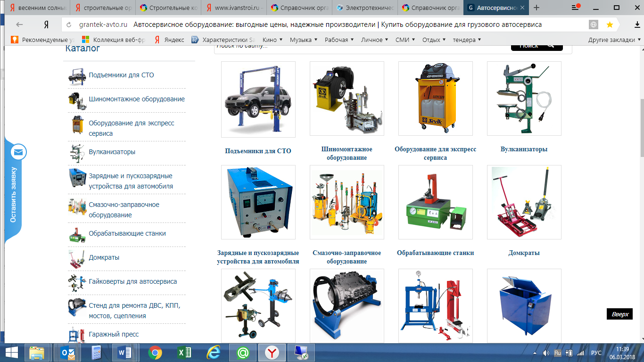Image resolution: width=644 pixels, height=362 pixels.
Task: Expand the Рабочая bookmarks folder
Action: click(x=339, y=40)
